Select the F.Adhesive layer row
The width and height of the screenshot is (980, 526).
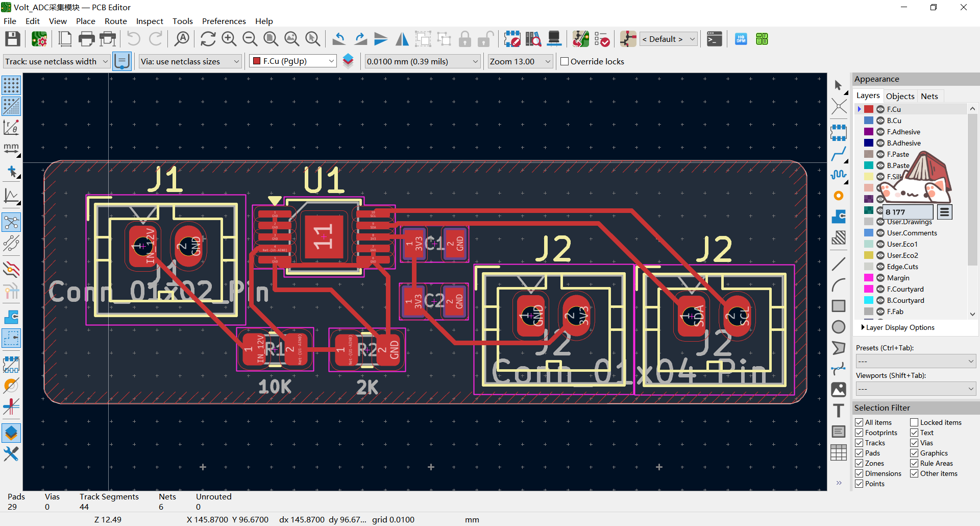[x=911, y=132]
